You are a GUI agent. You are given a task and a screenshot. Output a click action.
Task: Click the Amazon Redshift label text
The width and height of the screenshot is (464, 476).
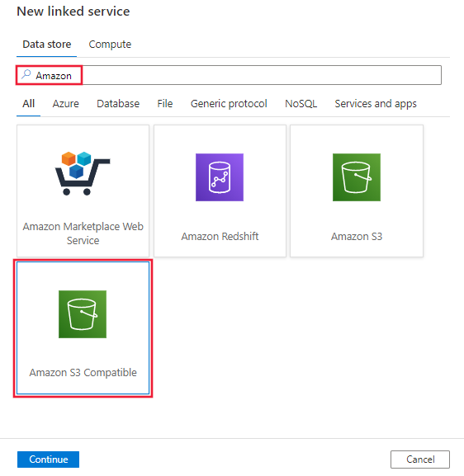[220, 236]
